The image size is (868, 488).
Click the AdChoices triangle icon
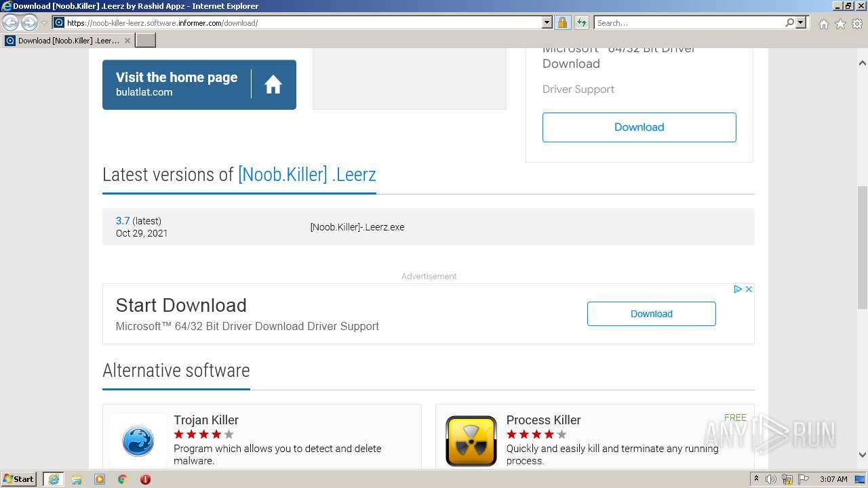tap(738, 289)
